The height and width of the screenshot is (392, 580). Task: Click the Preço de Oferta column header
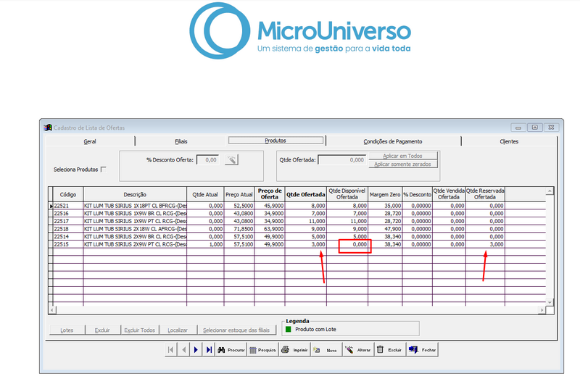click(x=270, y=194)
